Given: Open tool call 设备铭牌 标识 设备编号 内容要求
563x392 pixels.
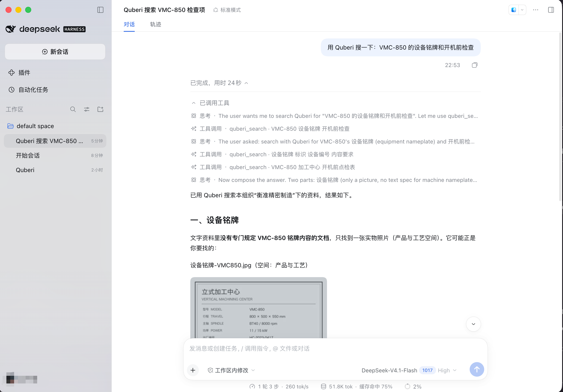Looking at the screenshot, I should point(272,154).
